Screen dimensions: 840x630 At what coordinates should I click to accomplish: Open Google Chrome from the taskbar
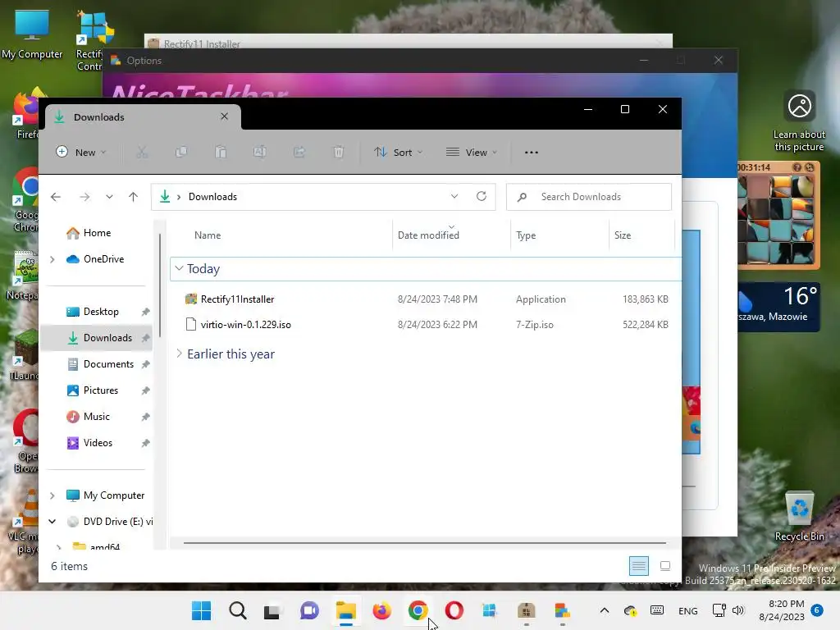coord(418,610)
